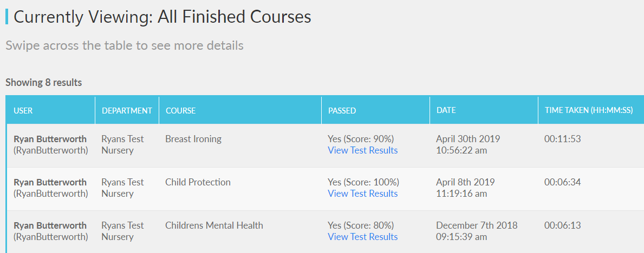This screenshot has width=644, height=253.
Task: Sort by TIME TAKEN column header
Action: point(588,110)
